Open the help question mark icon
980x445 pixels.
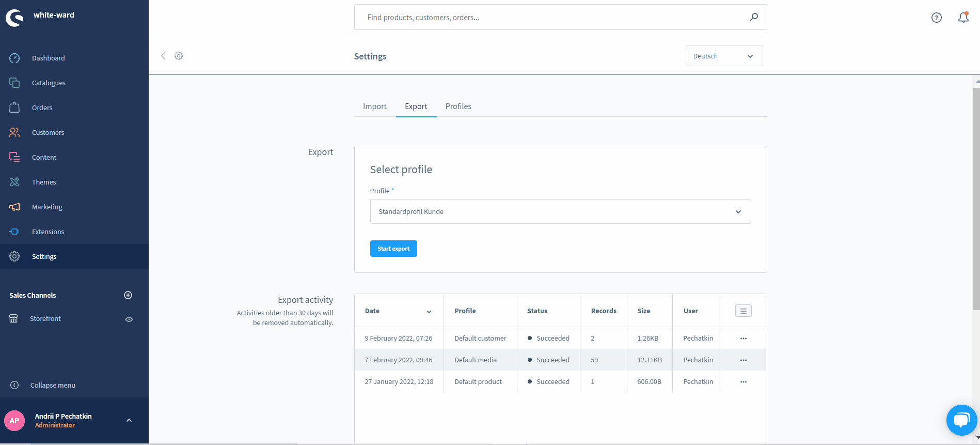pyautogui.click(x=937, y=18)
